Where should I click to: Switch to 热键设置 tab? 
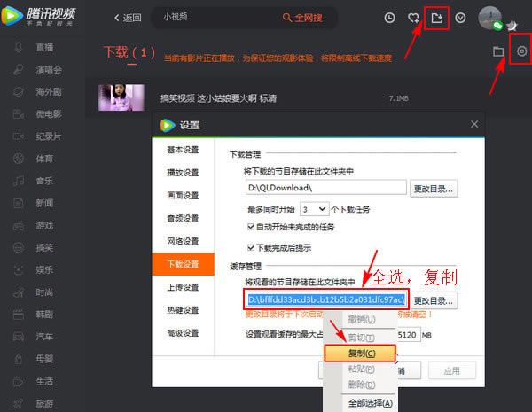tap(183, 310)
